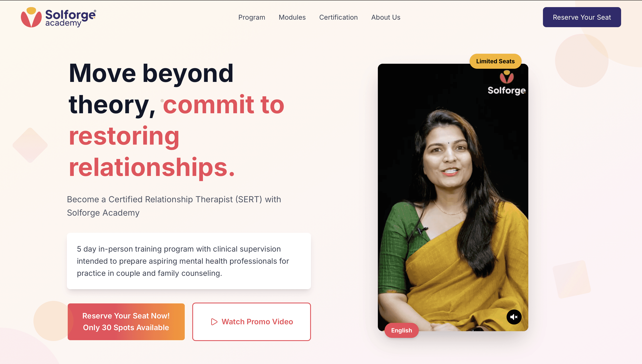Click the Solforge logo inside the video
This screenshot has height=364, width=642.
(x=507, y=83)
